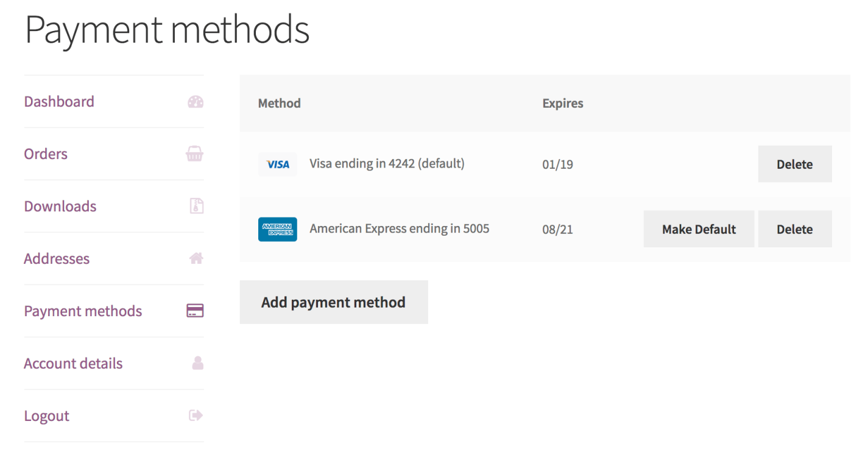Go to the Orders section
Screen dimensions: 868x452
coord(46,154)
